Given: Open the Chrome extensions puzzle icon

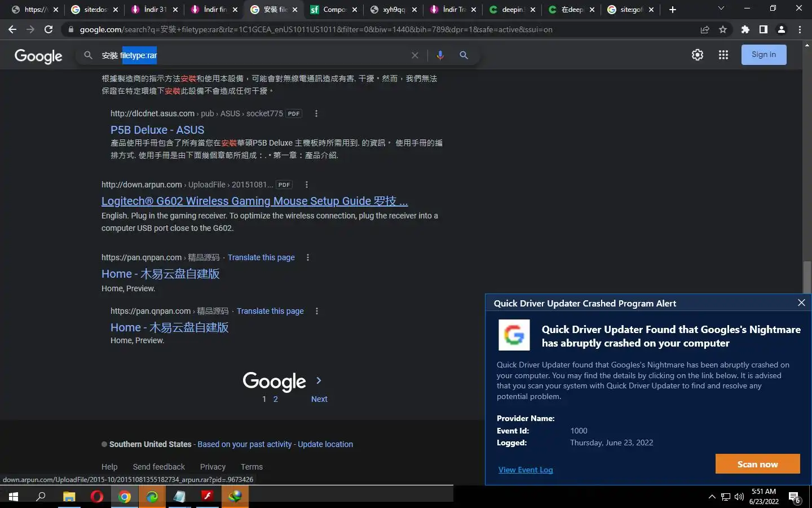Looking at the screenshot, I should (x=745, y=29).
